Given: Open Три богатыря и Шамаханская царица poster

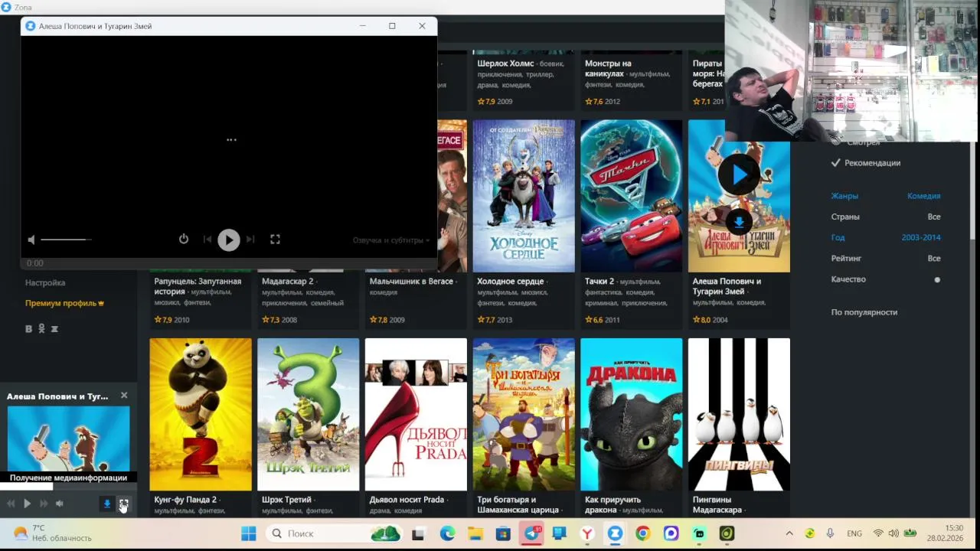Looking at the screenshot, I should (x=524, y=414).
